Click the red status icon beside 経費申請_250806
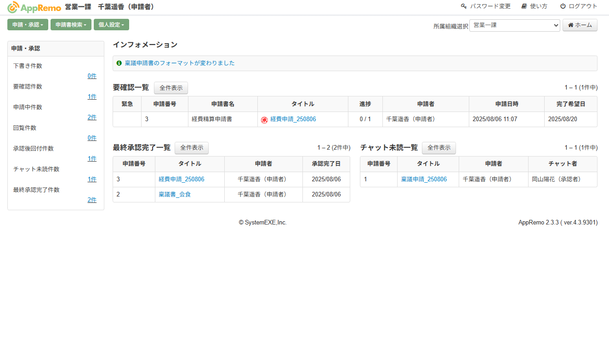The width and height of the screenshot is (609, 364). coord(265,118)
